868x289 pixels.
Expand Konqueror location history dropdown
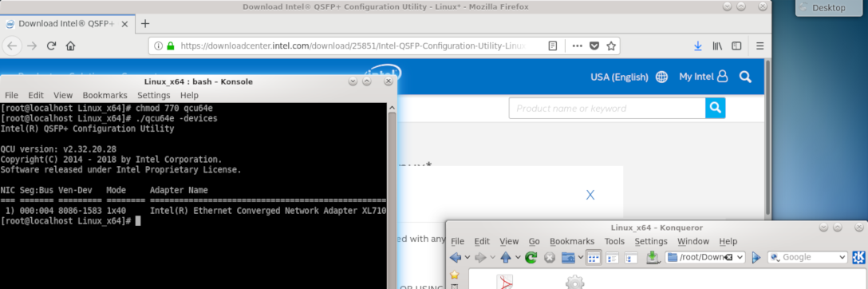740,257
